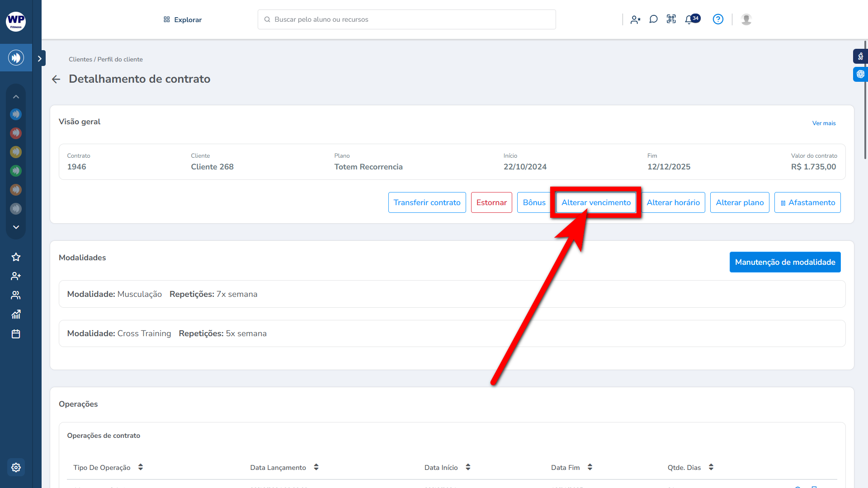The image size is (868, 488).
Task: Click the Alterar vencimento button
Action: (x=596, y=202)
